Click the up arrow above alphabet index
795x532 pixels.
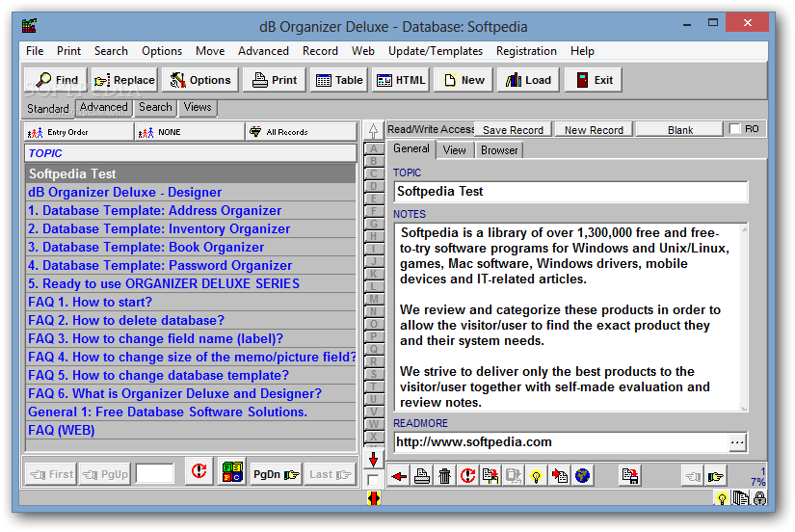tap(373, 130)
